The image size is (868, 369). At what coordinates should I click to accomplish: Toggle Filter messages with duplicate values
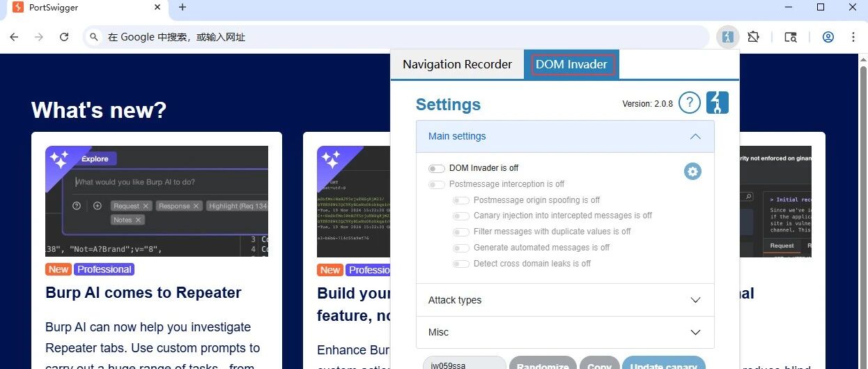(x=461, y=232)
